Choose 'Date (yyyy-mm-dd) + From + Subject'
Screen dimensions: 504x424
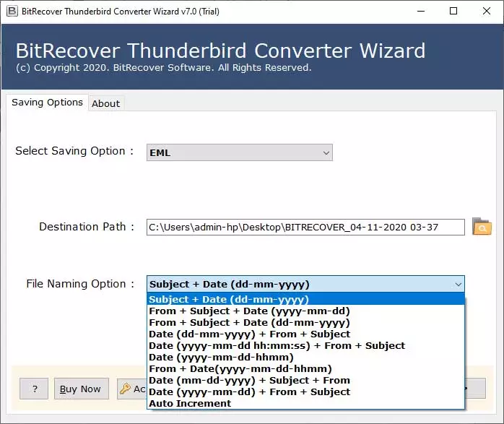[249, 392]
